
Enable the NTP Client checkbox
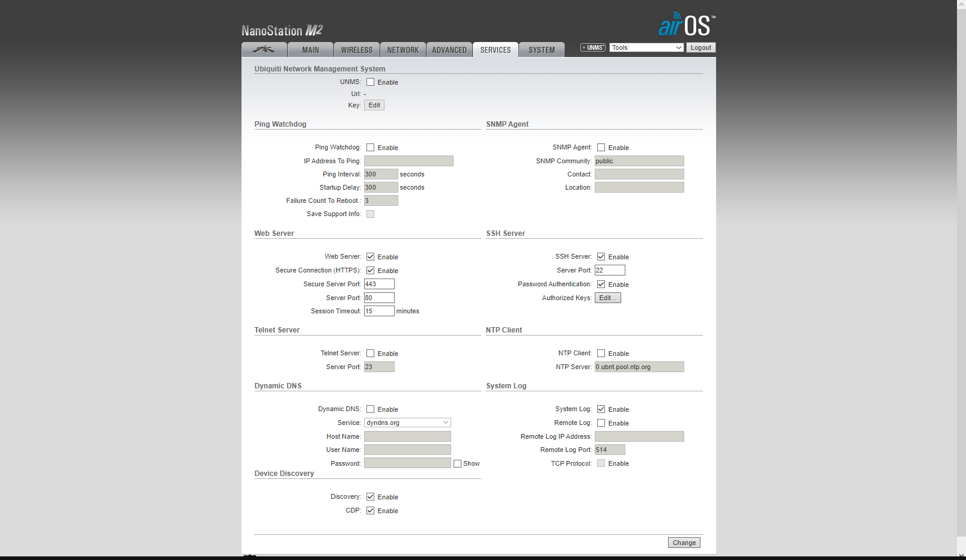pos(601,354)
